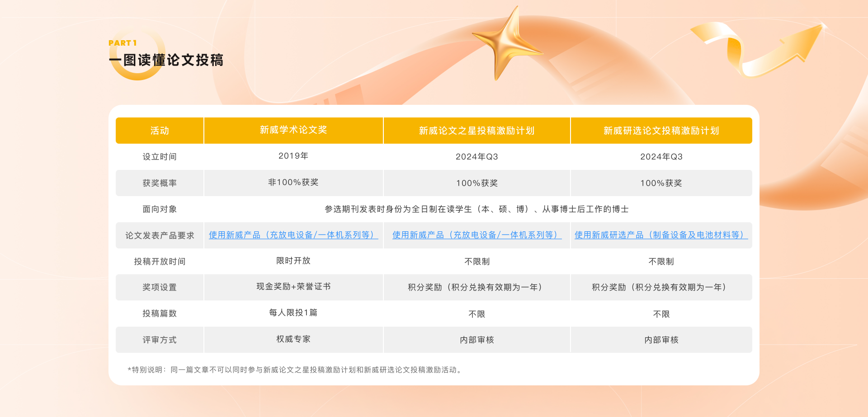868x417 pixels.
Task: Open the 使用新威产品 link under 新威论文之星投稿激励计划
Action: (x=477, y=235)
